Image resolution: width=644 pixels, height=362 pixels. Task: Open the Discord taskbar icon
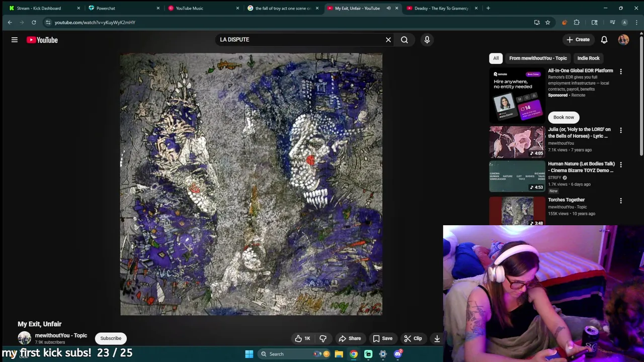pos(397,354)
